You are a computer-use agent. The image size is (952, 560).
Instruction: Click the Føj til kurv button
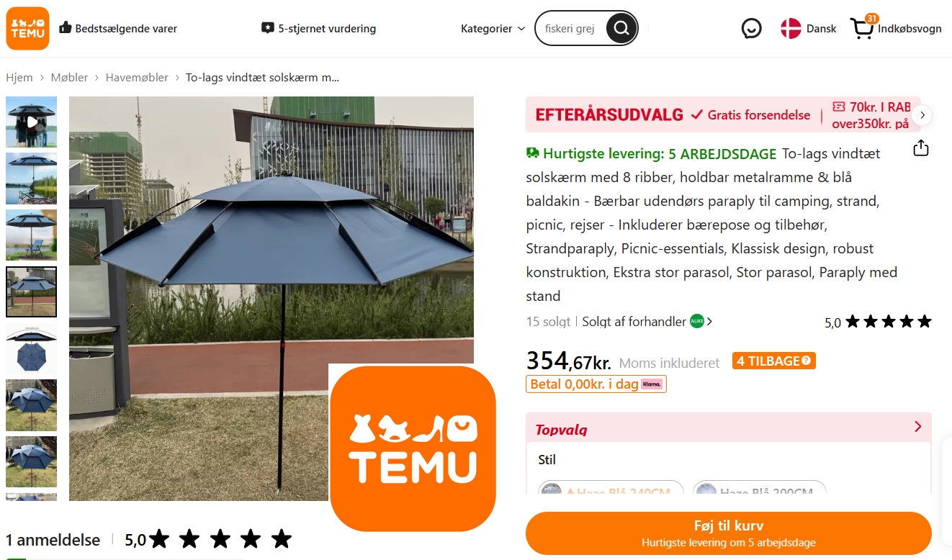729,533
